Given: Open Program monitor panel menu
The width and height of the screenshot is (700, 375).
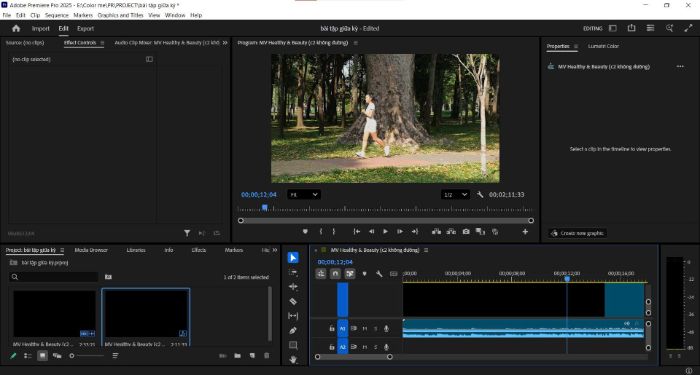Looking at the screenshot, I should pyautogui.click(x=356, y=43).
